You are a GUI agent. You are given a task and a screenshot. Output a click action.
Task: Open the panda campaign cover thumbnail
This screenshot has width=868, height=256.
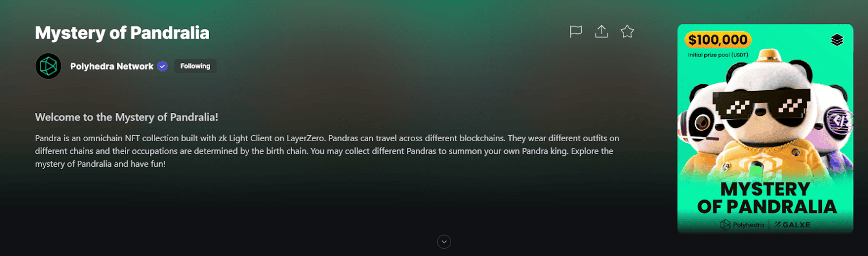pyautogui.click(x=765, y=128)
